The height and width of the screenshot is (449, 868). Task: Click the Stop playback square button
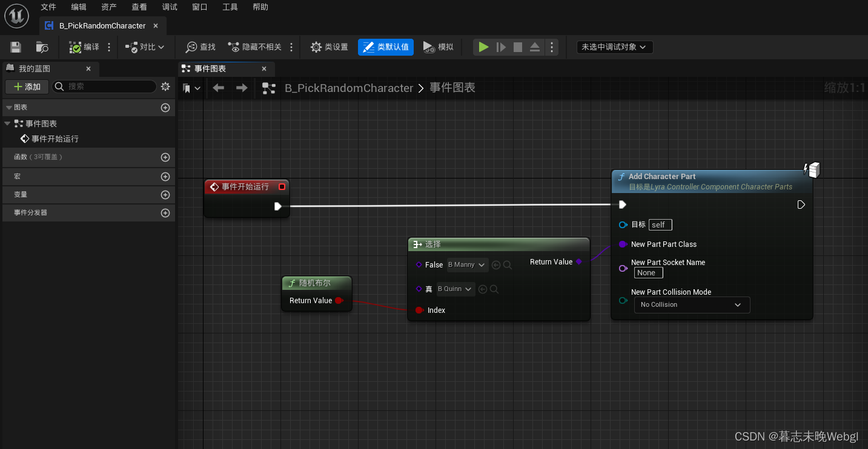point(518,47)
